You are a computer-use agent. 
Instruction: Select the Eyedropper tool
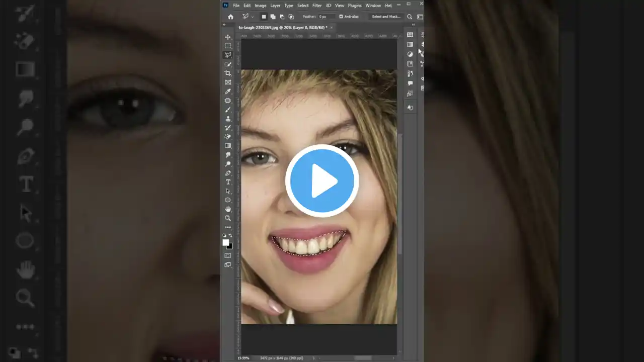point(228,92)
